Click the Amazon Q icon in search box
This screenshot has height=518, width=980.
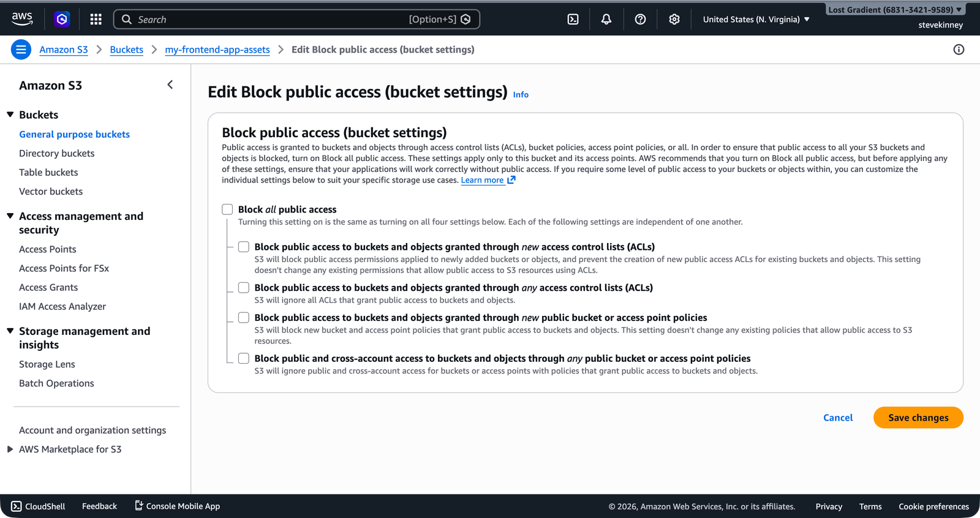point(466,19)
